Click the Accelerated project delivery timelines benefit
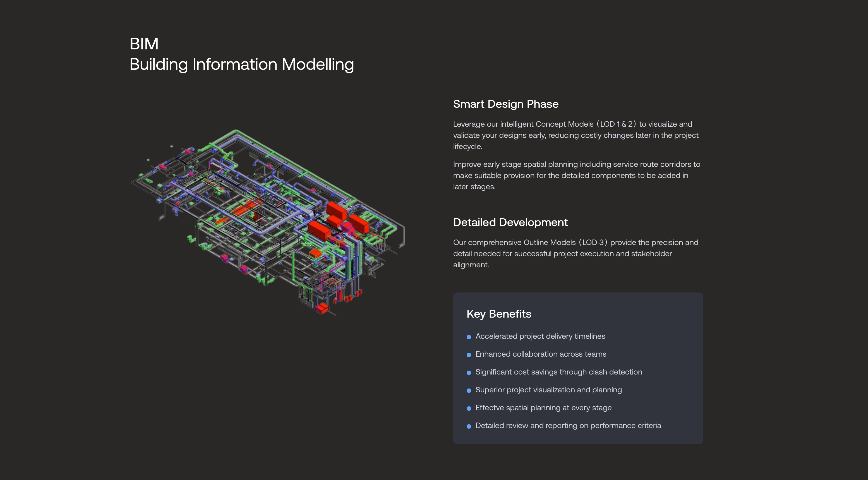This screenshot has width=868, height=480. pos(541,336)
